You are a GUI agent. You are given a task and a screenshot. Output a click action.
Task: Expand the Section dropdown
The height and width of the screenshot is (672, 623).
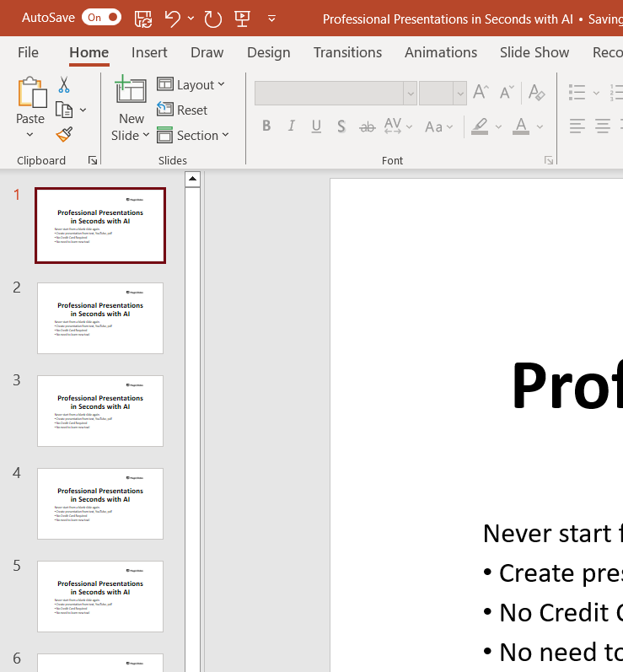193,135
